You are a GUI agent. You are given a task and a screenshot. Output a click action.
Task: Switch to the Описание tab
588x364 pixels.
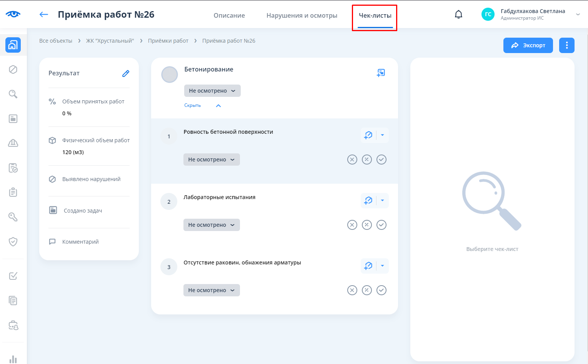tap(229, 15)
